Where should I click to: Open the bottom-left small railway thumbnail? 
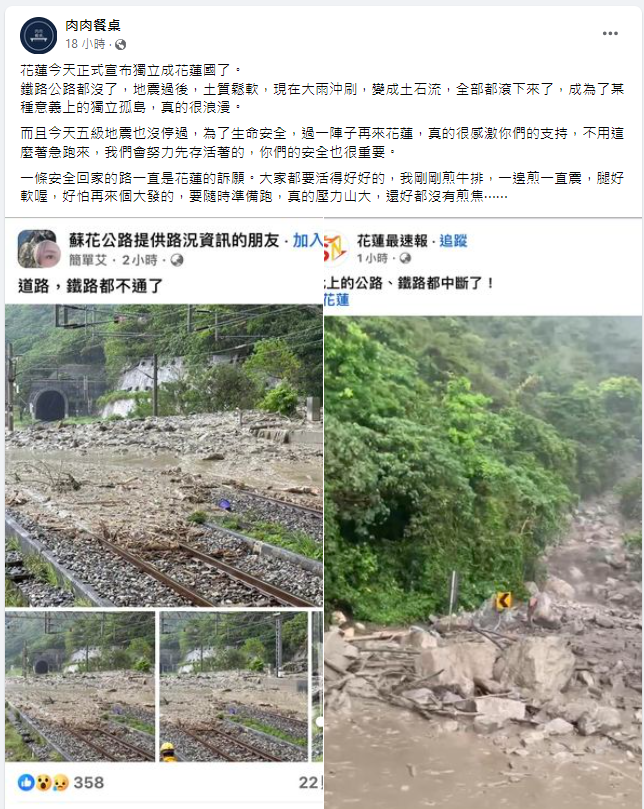point(80,687)
